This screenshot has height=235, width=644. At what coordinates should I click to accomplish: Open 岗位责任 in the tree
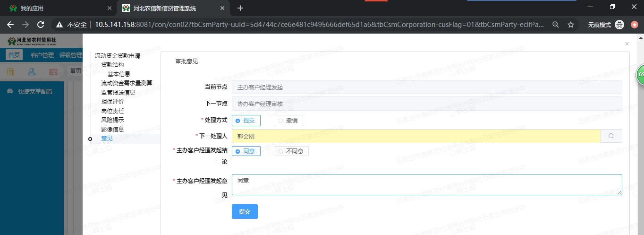(x=112, y=111)
